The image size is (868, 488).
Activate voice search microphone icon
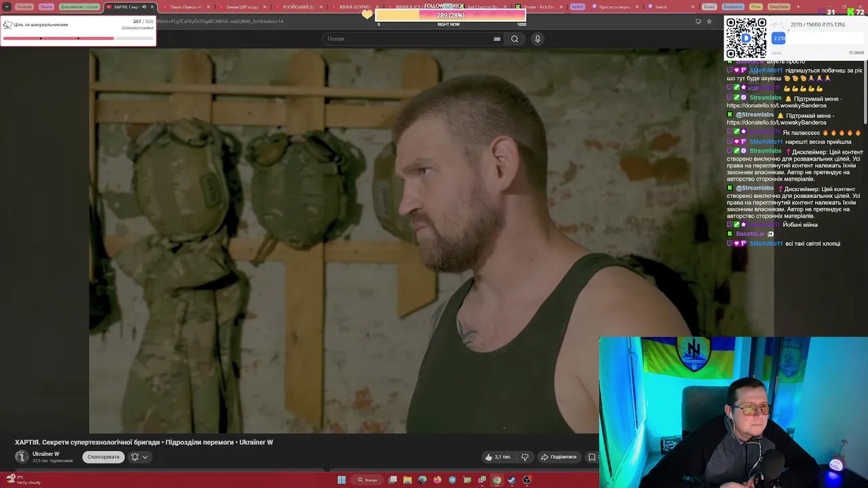point(538,39)
